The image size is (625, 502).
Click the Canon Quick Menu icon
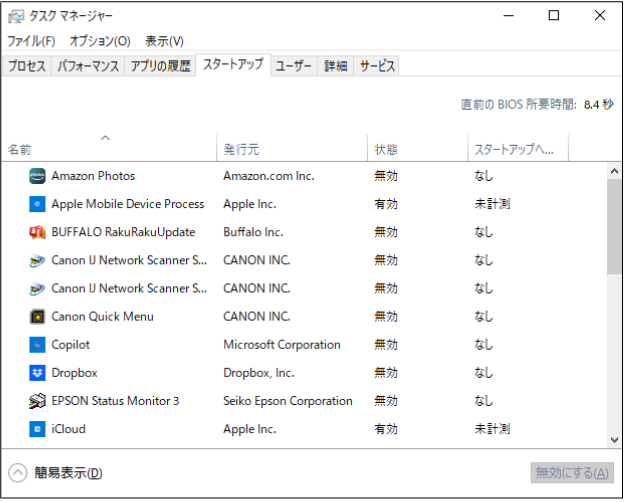[x=37, y=317]
